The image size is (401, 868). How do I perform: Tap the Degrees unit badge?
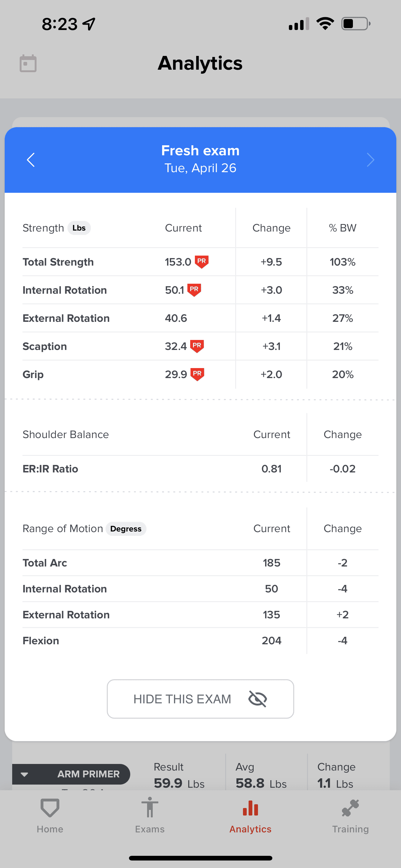pos(126,529)
